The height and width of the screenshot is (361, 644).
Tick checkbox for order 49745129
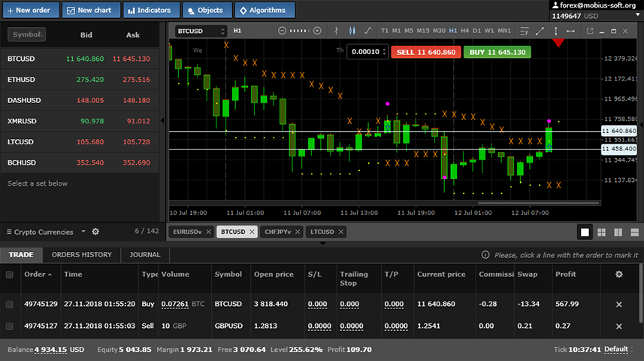point(10,304)
